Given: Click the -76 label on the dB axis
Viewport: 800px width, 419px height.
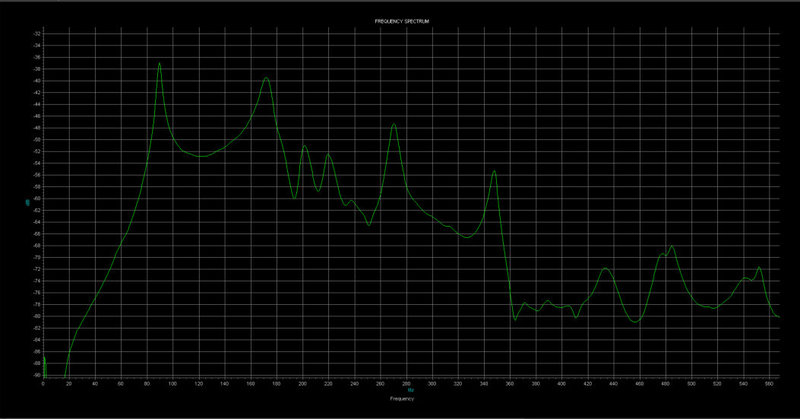Looking at the screenshot, I should pyautogui.click(x=37, y=293).
